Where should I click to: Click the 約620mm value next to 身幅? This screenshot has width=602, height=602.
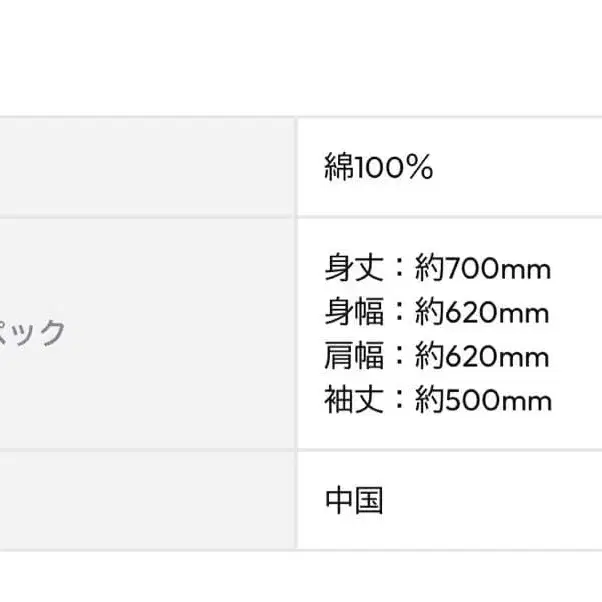tap(482, 313)
